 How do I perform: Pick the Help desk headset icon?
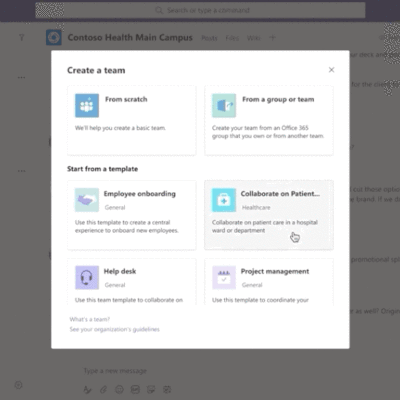(87, 277)
